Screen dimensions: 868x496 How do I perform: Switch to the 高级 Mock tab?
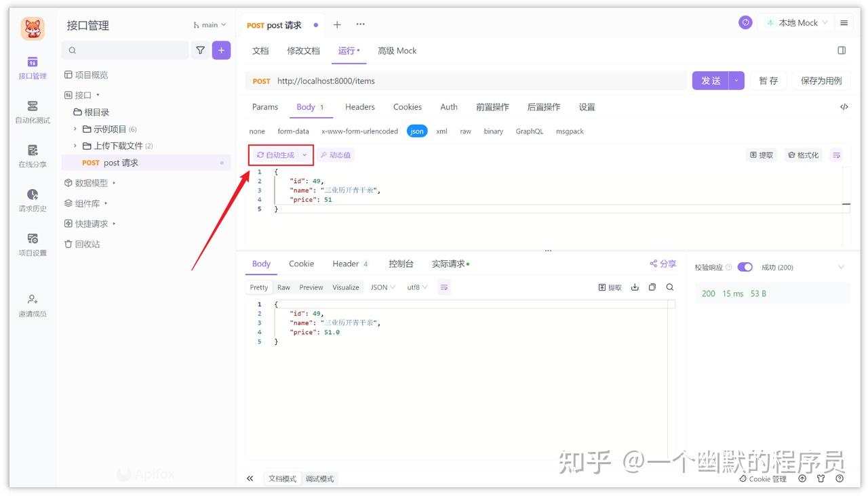tap(397, 50)
